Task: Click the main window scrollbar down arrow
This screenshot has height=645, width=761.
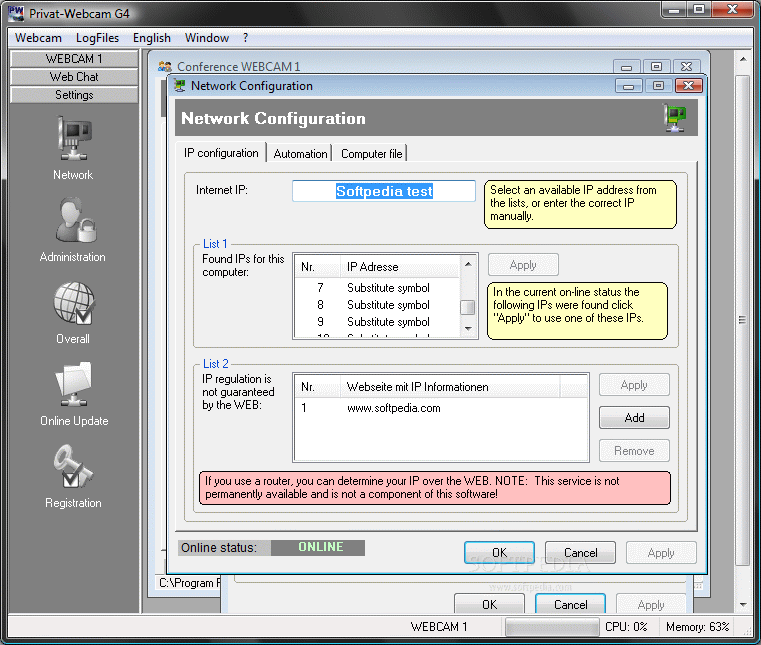Action: click(743, 605)
